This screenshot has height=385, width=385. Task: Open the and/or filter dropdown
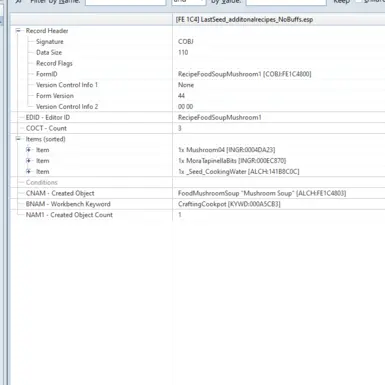click(188, 2)
